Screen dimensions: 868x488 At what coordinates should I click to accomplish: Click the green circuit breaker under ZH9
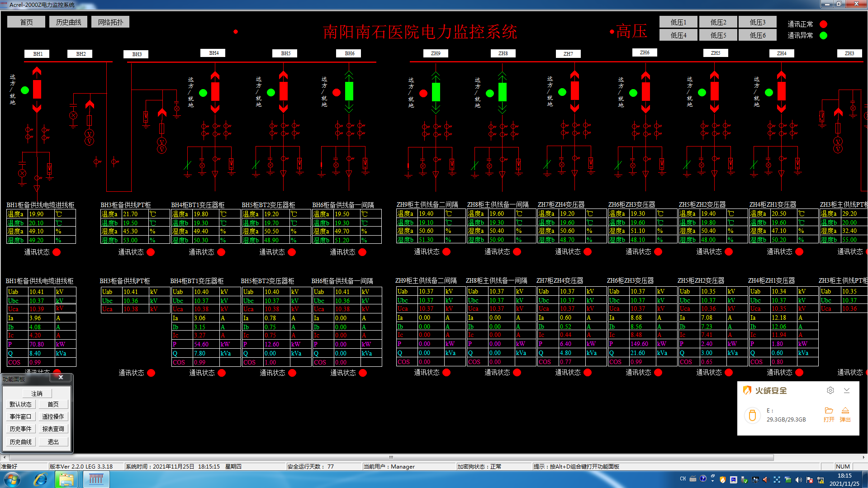point(436,92)
